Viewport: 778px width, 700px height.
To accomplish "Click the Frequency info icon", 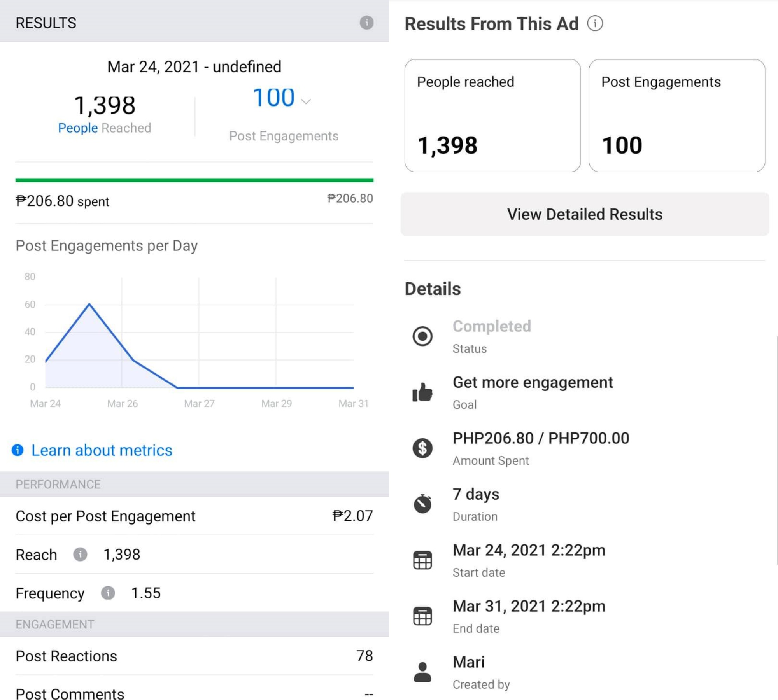I will tap(108, 593).
